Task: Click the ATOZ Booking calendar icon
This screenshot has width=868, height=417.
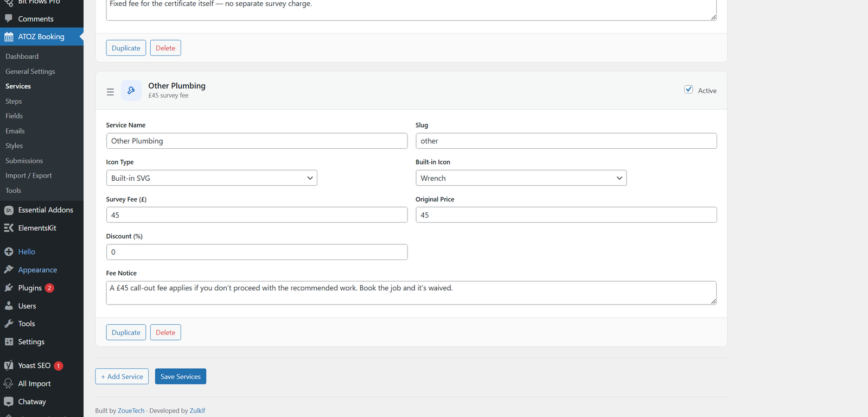Action: (9, 37)
